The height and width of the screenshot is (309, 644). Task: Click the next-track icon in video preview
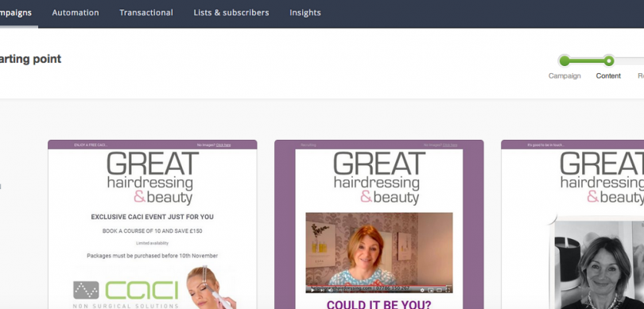[322, 290]
